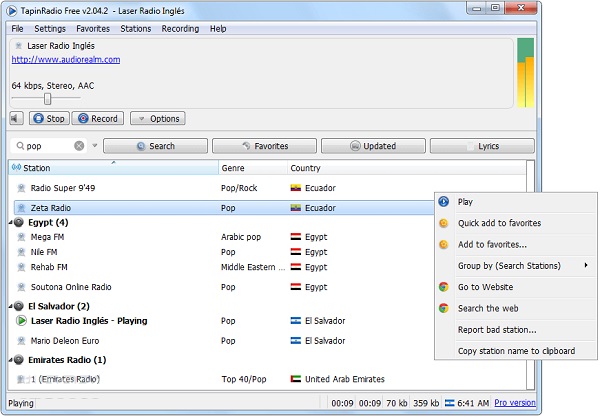Click the El Salvador flag in Mario Deleon row

click(295, 341)
